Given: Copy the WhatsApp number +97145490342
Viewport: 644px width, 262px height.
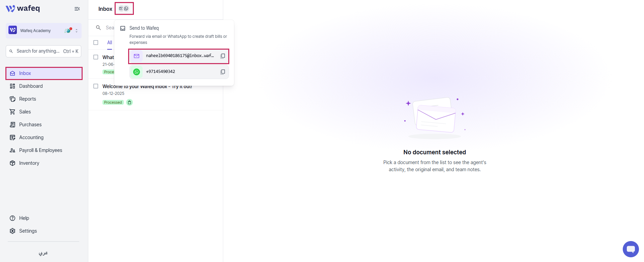Looking at the screenshot, I should (x=223, y=72).
